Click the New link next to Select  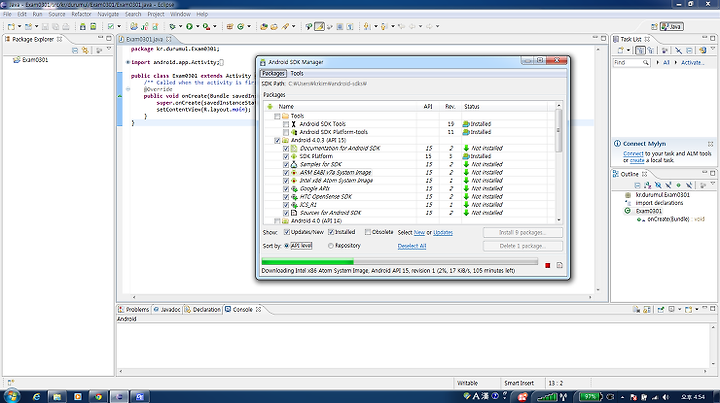coord(419,233)
